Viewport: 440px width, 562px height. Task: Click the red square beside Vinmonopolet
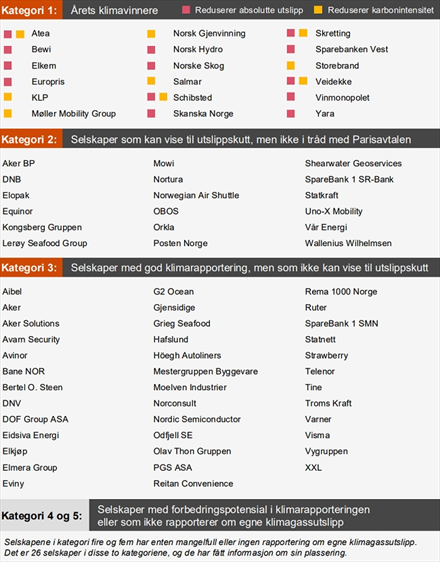pos(291,97)
